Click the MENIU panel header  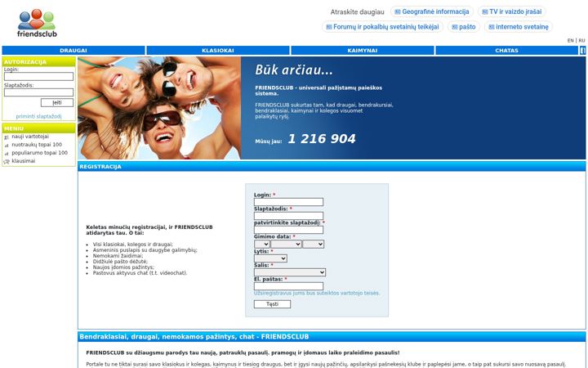38,128
